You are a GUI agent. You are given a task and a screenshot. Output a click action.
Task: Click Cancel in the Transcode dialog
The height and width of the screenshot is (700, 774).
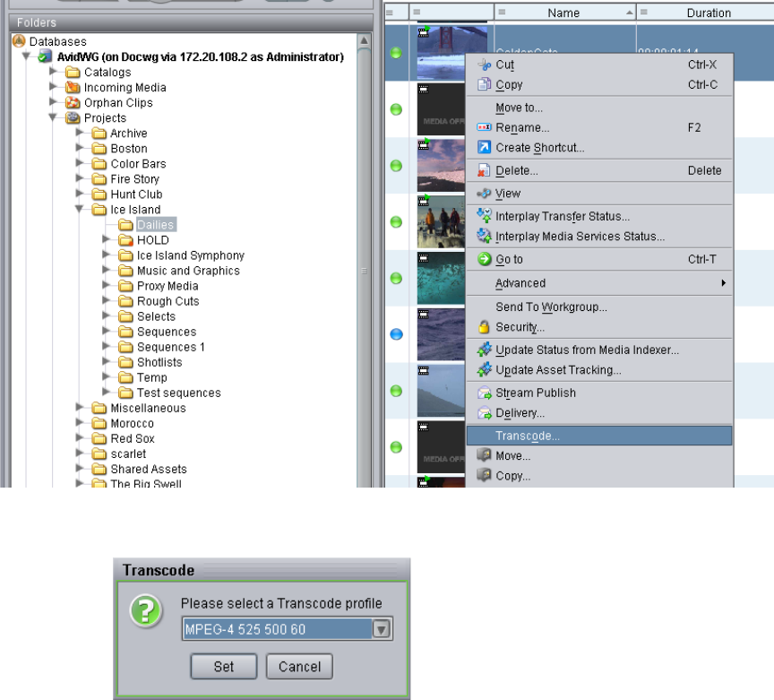299,667
